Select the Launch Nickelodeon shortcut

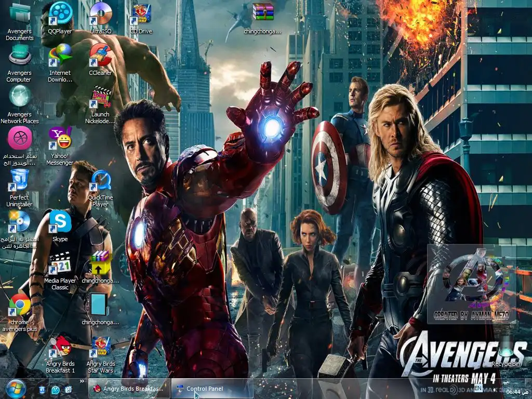tap(101, 104)
